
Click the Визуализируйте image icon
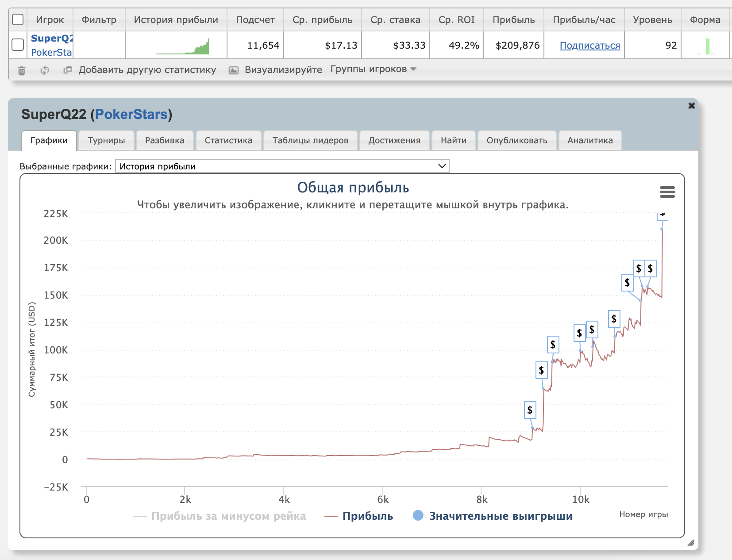pos(234,70)
